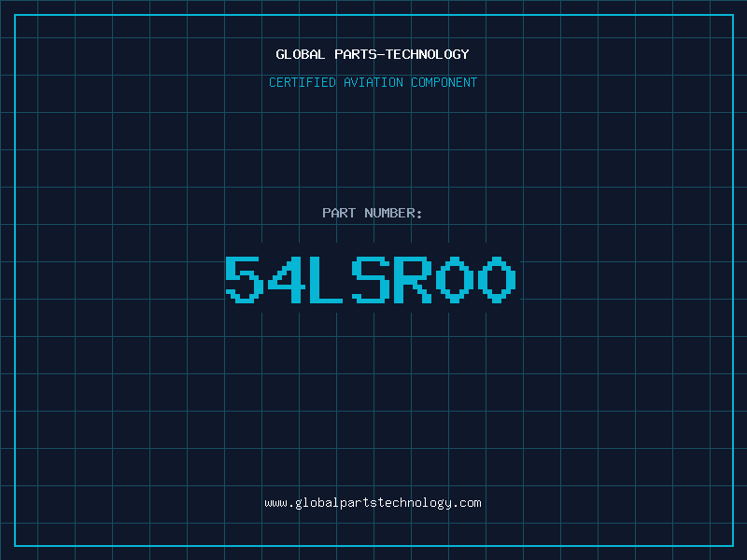The width and height of the screenshot is (747, 560).
Task: Click the PART NUMBER: label
Action: [x=372, y=213]
